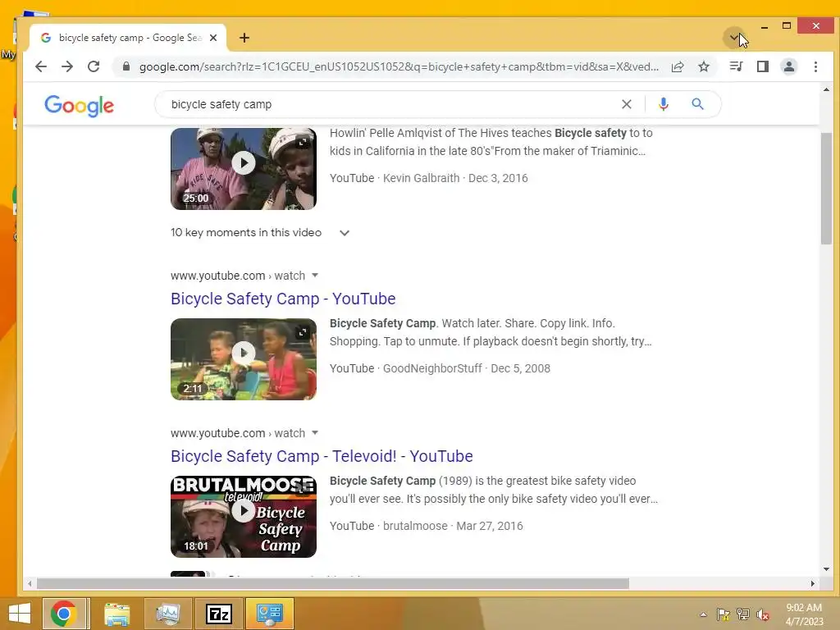Open the Chrome three-dot menu
840x630 pixels.
tap(815, 66)
